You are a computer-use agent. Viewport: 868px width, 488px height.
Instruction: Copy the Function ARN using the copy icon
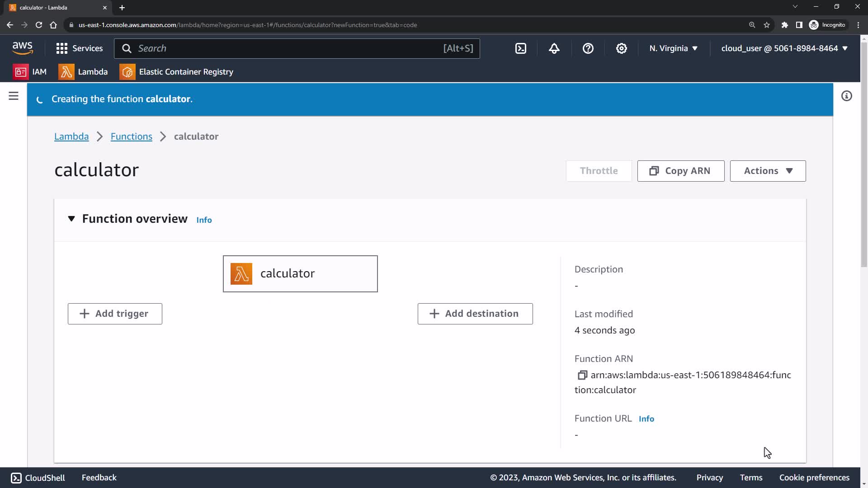[582, 375]
